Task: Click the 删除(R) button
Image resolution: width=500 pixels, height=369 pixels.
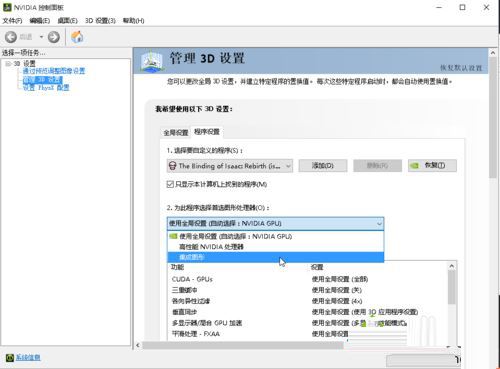Action: click(x=377, y=165)
